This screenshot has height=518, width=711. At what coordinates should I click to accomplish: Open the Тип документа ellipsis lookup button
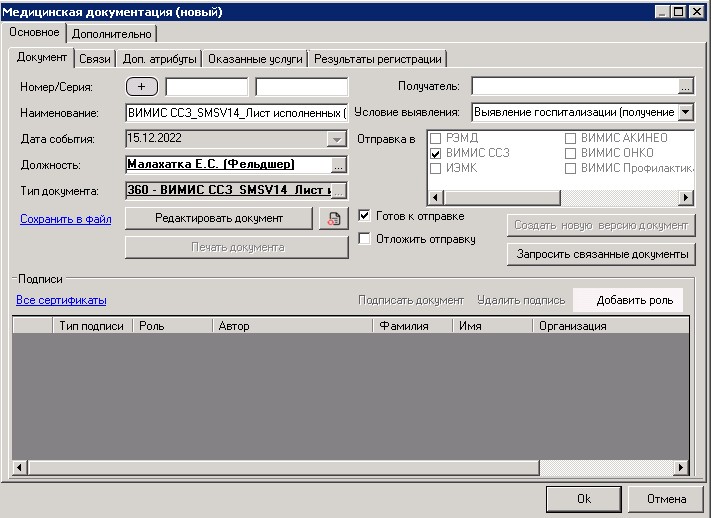[338, 190]
